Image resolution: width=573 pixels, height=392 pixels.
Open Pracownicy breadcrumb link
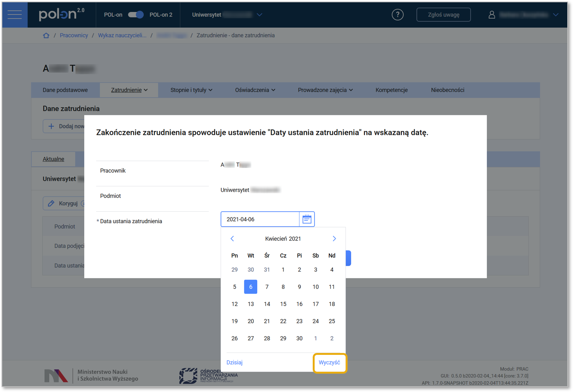pos(74,35)
